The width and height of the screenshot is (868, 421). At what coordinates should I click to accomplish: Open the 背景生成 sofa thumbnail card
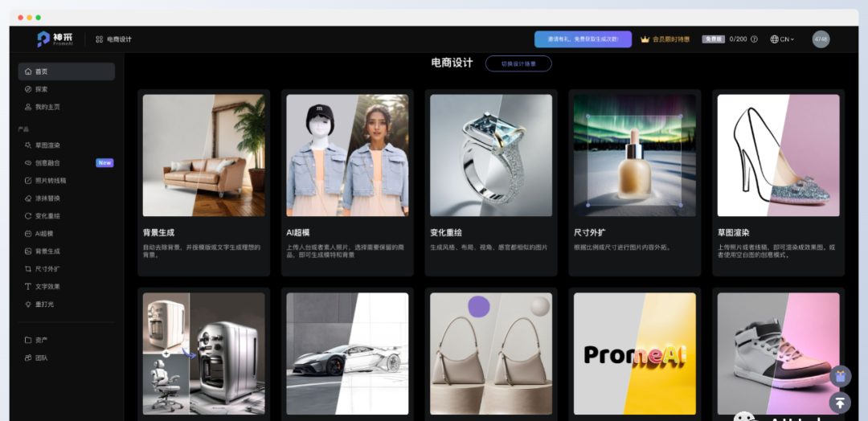pos(203,155)
